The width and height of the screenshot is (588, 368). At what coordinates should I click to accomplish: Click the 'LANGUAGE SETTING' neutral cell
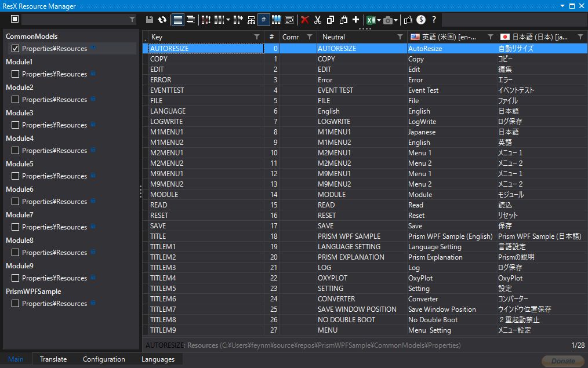[x=362, y=247]
